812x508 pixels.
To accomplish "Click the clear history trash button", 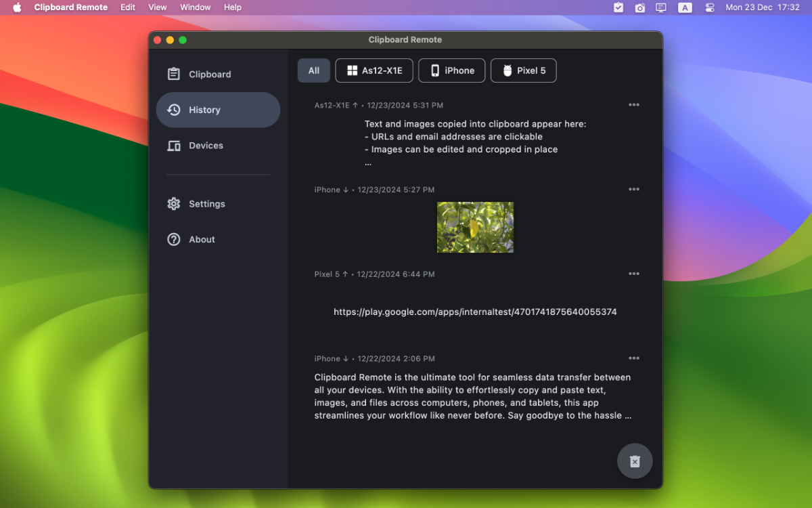I will pos(635,461).
